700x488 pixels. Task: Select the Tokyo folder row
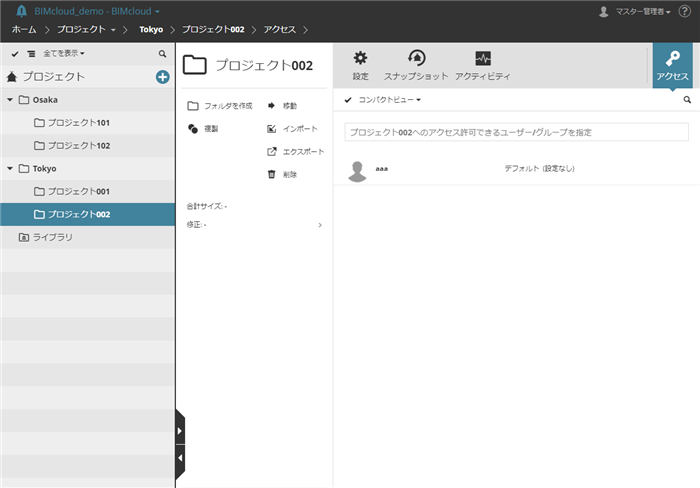coord(88,168)
